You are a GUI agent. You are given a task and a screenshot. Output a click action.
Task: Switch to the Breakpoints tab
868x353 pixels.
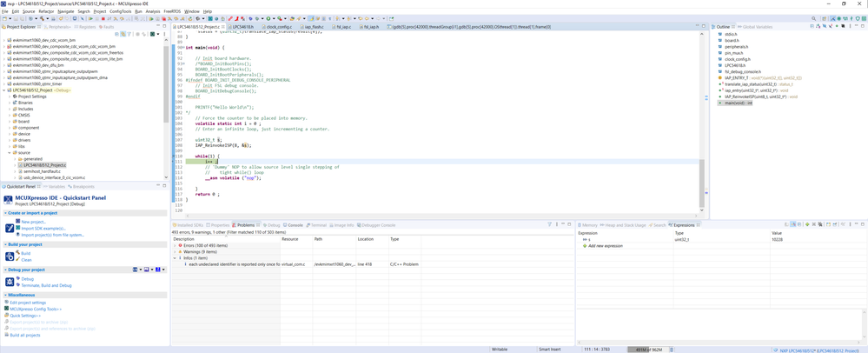pos(83,187)
